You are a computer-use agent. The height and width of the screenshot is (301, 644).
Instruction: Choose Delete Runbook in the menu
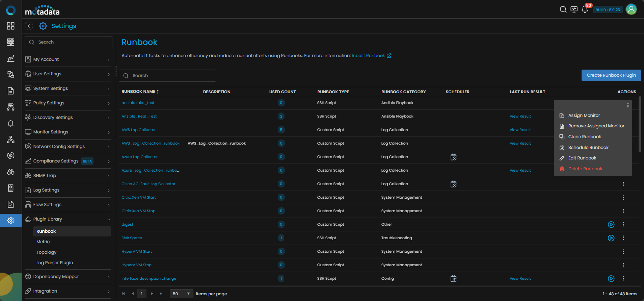[585, 169]
